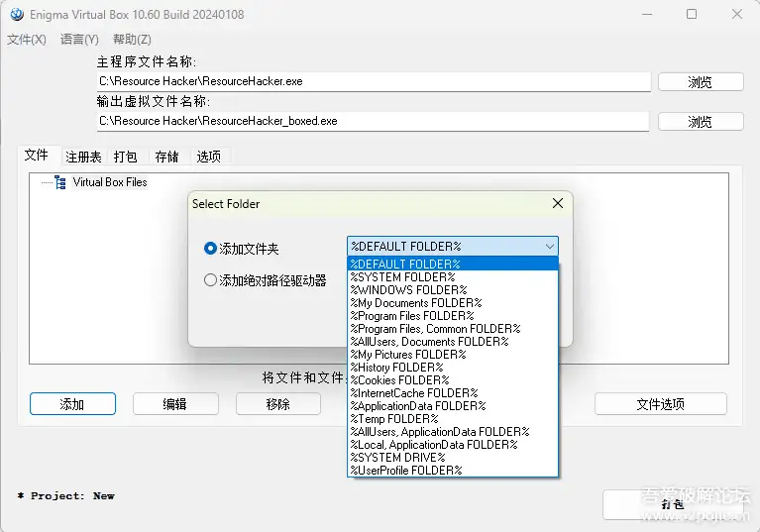Select the 添加文件夹 radio button

pos(210,249)
